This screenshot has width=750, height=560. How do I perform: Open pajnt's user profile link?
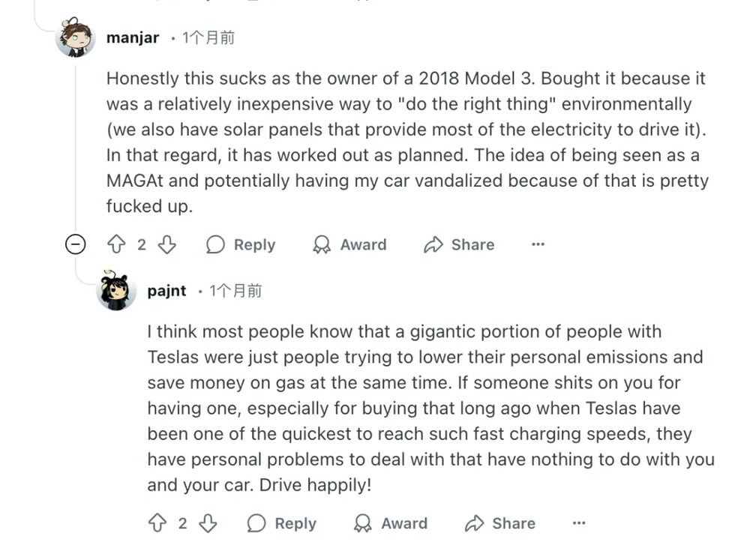pos(166,291)
